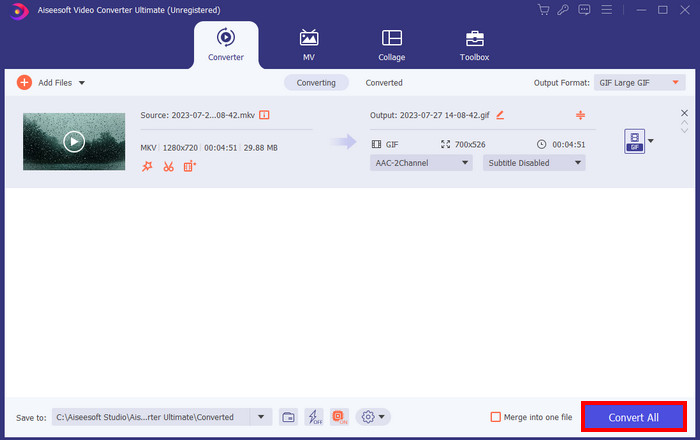Open the output folder icon
The image size is (700, 440).
tap(288, 417)
